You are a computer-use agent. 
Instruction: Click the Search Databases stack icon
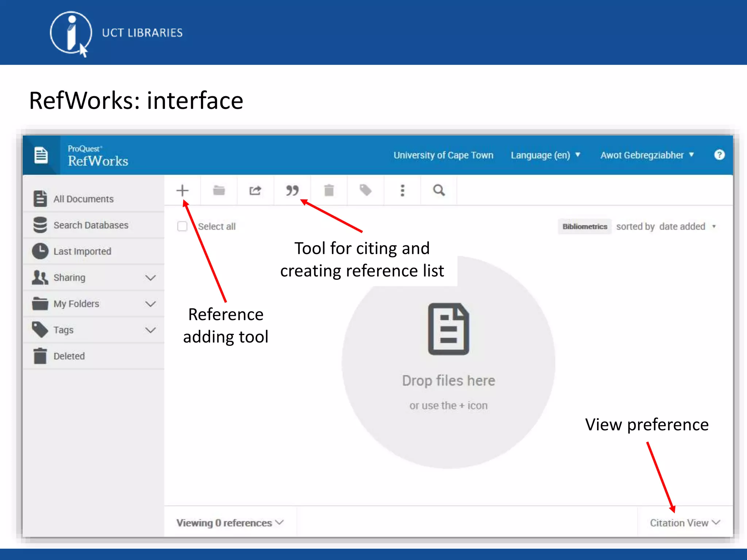click(40, 225)
